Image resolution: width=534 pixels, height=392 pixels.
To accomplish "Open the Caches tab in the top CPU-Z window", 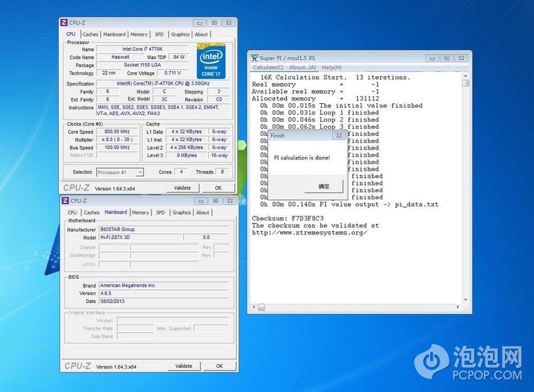I will pyautogui.click(x=90, y=34).
